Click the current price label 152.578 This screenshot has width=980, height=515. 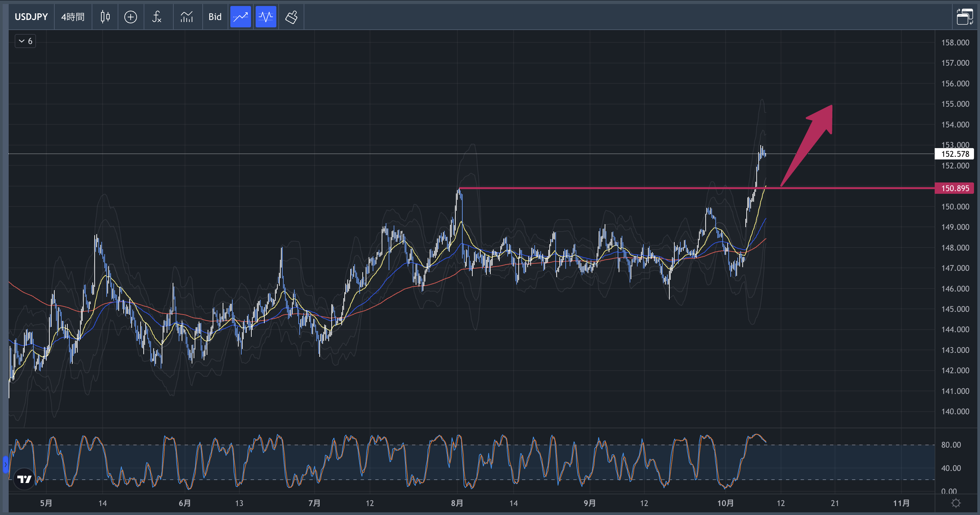955,154
